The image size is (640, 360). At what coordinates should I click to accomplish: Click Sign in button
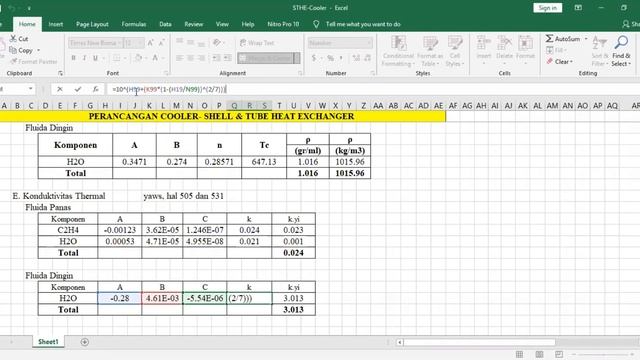[547, 8]
